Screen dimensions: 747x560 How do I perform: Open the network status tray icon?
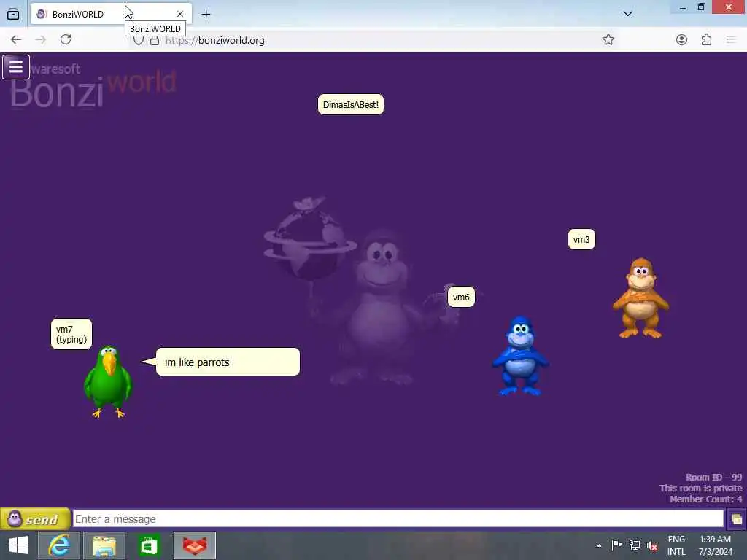(x=635, y=545)
